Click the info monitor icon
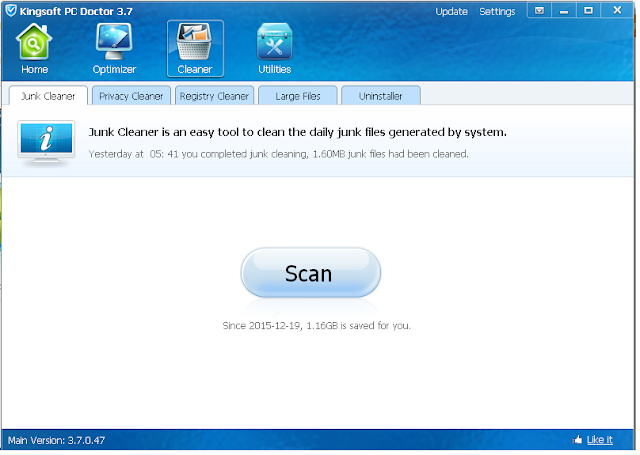640x455 pixels. click(x=47, y=144)
